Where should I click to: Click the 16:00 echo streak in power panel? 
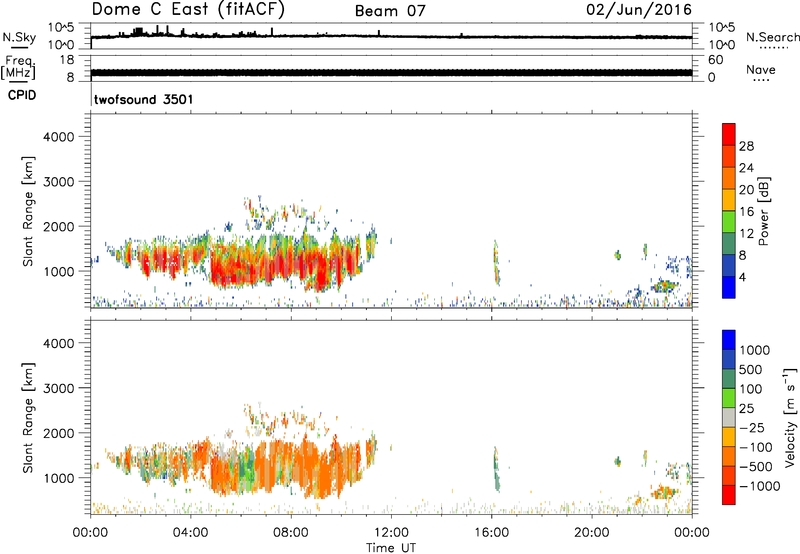tap(496, 263)
